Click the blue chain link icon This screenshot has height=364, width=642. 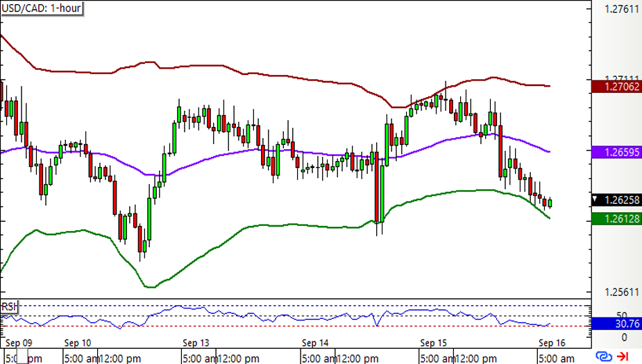pyautogui.click(x=604, y=356)
